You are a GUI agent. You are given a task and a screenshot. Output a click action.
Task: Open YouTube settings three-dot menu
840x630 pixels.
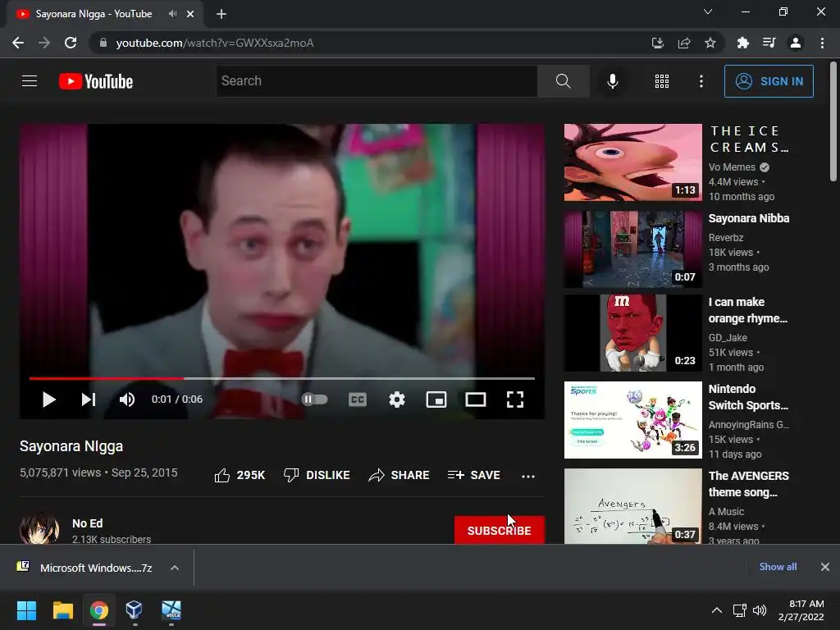tap(701, 81)
